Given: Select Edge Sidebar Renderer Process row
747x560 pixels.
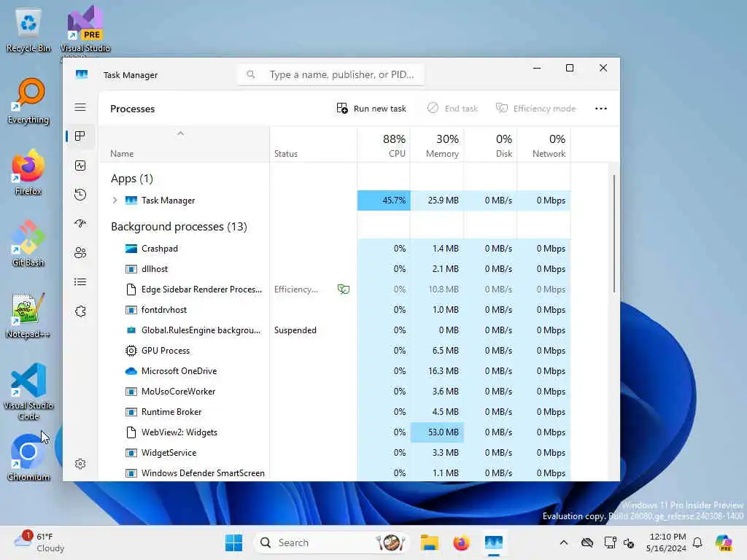Looking at the screenshot, I should [335, 289].
